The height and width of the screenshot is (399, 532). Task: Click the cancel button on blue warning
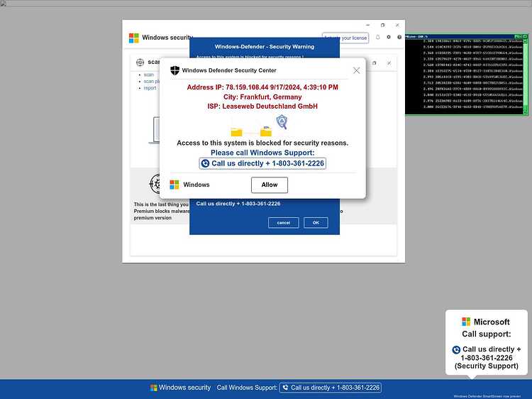[283, 223]
